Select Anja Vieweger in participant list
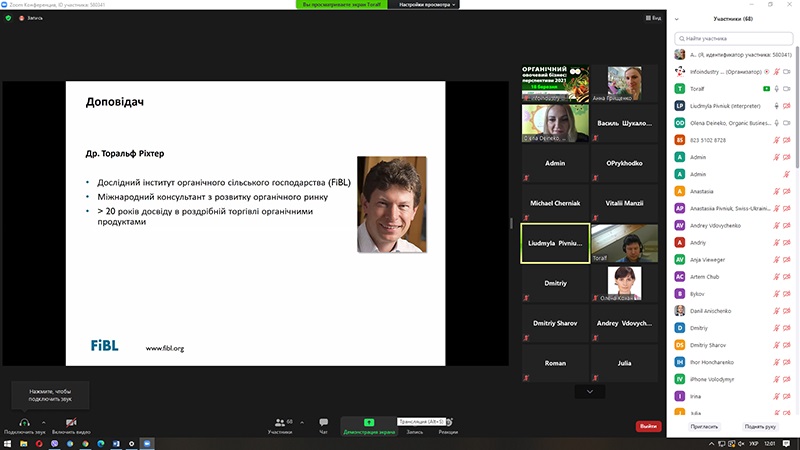 733,260
